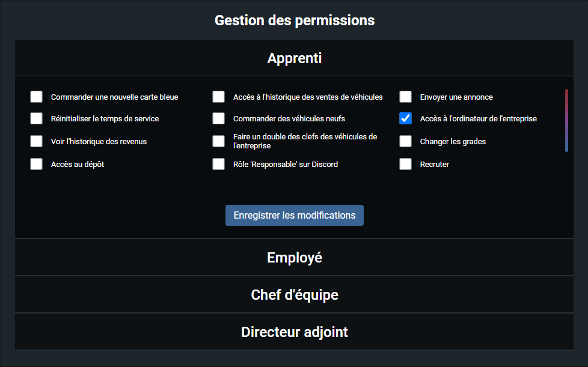Expand the Chef d'équipe section
The image size is (588, 367).
[295, 295]
